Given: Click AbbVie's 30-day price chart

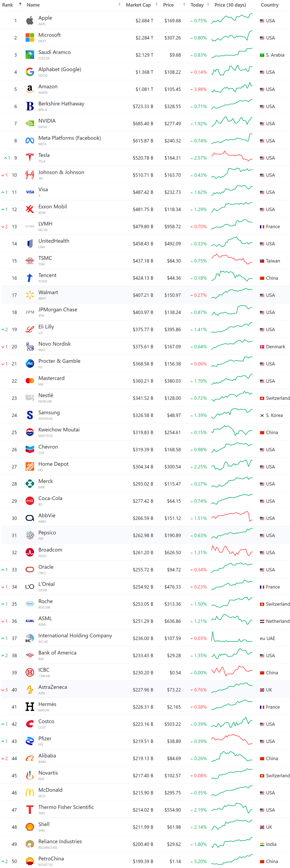Looking at the screenshot, I should click(232, 516).
